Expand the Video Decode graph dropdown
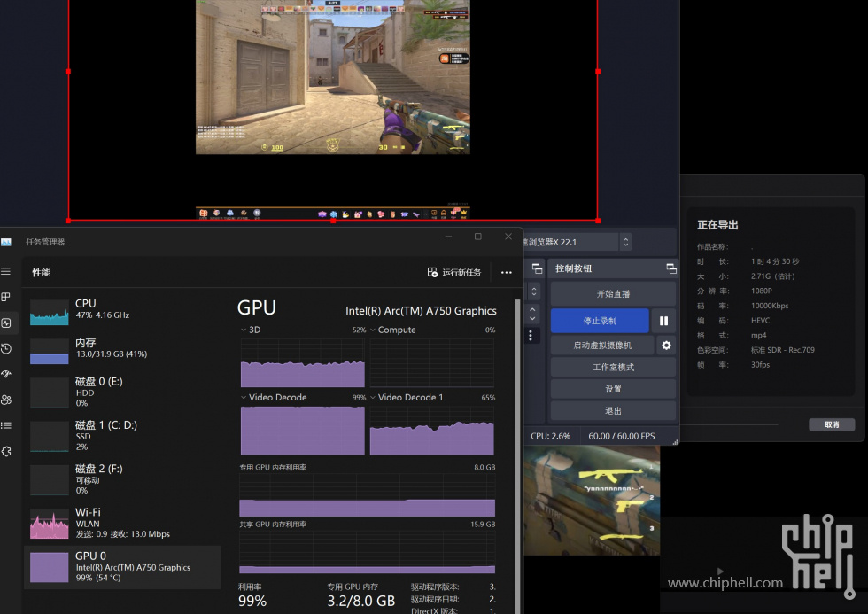Image resolution: width=868 pixels, height=614 pixels. tap(244, 398)
